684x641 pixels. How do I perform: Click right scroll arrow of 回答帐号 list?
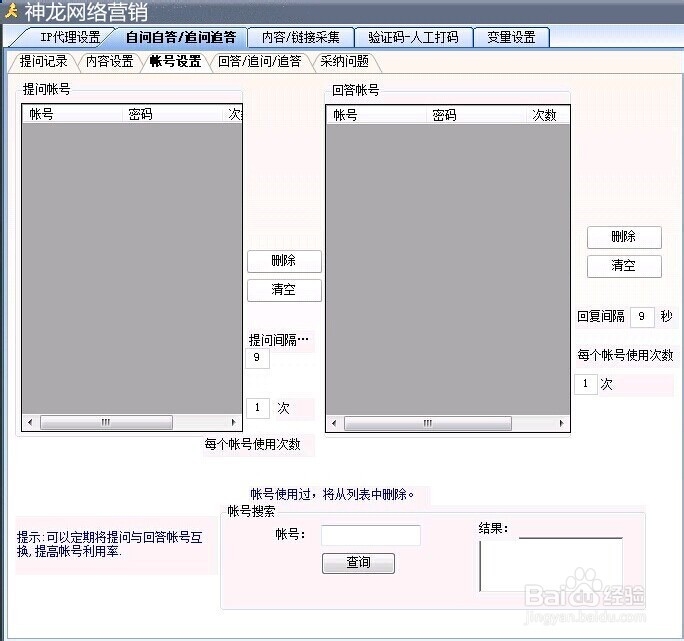pos(561,423)
